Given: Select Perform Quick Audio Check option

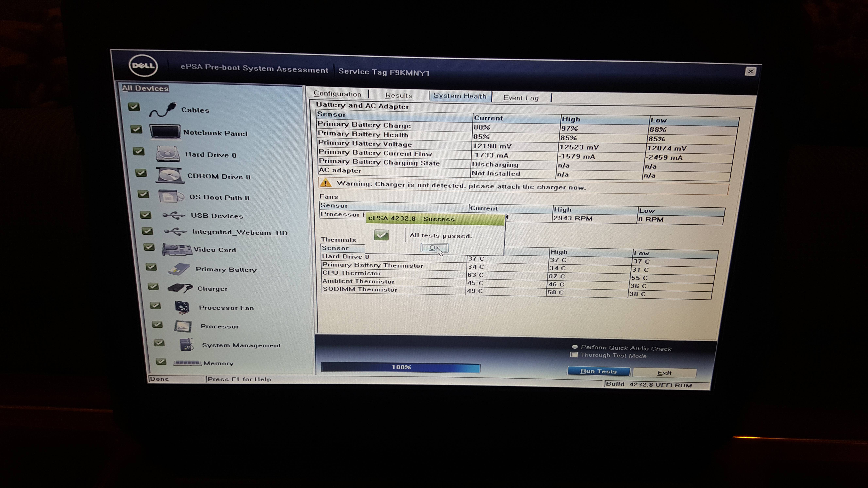Looking at the screenshot, I should pyautogui.click(x=575, y=347).
